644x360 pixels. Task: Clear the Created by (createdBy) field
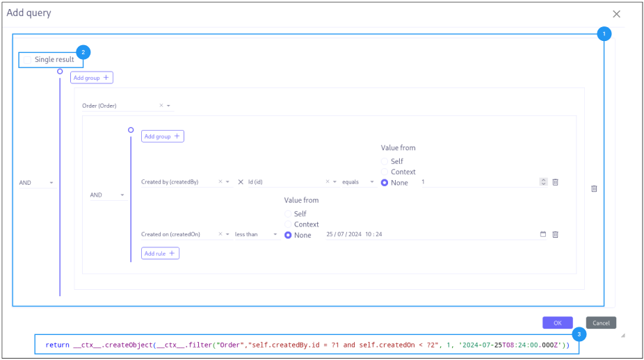point(220,181)
